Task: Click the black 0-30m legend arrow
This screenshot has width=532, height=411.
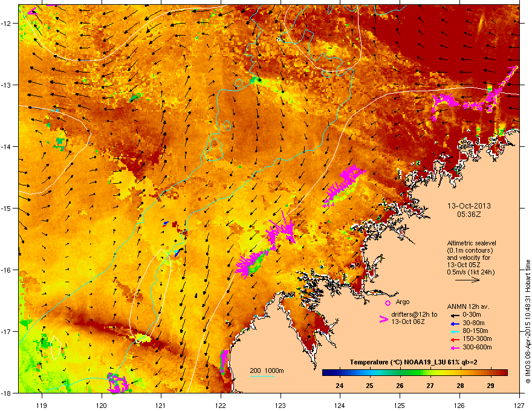Action: tap(455, 315)
